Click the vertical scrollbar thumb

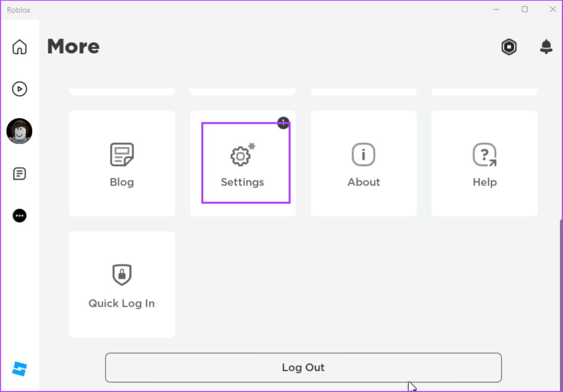(x=560, y=299)
